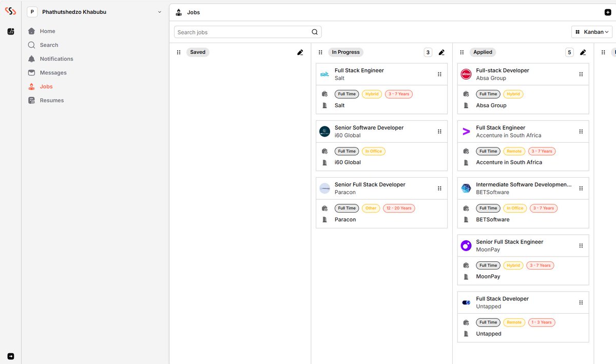616x364 pixels.
Task: Click the MoonPay purple circle logo
Action: [466, 246]
